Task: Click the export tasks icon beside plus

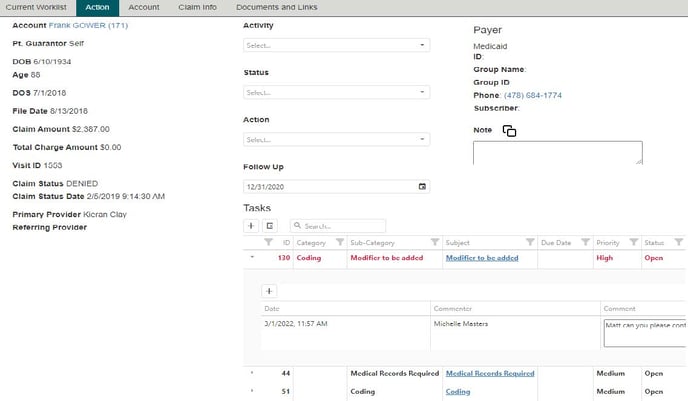Action: coord(270,226)
